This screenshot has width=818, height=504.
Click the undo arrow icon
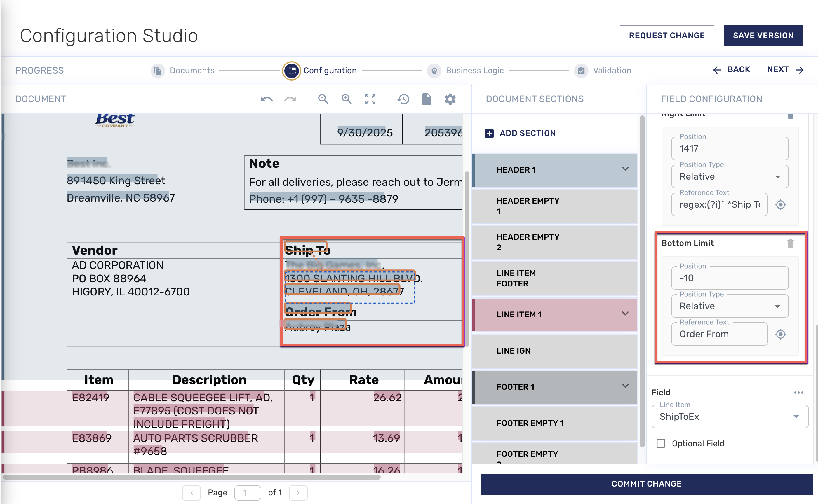coord(267,99)
